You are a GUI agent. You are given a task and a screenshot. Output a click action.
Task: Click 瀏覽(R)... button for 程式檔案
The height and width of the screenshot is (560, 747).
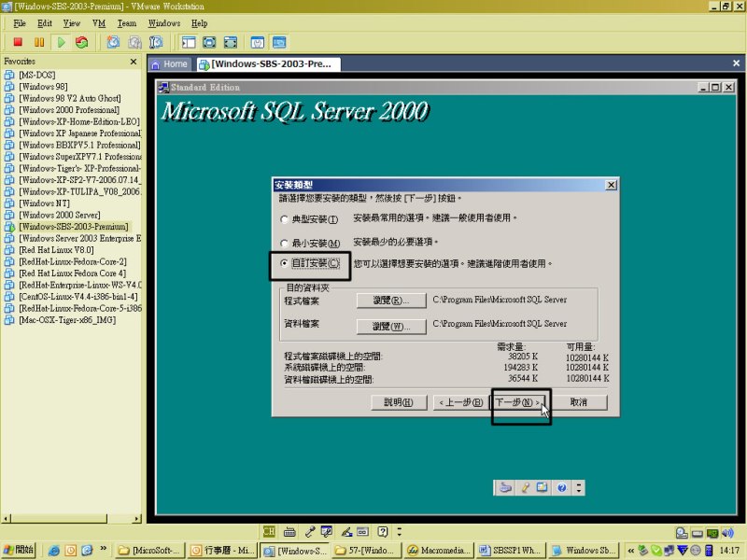pos(391,301)
